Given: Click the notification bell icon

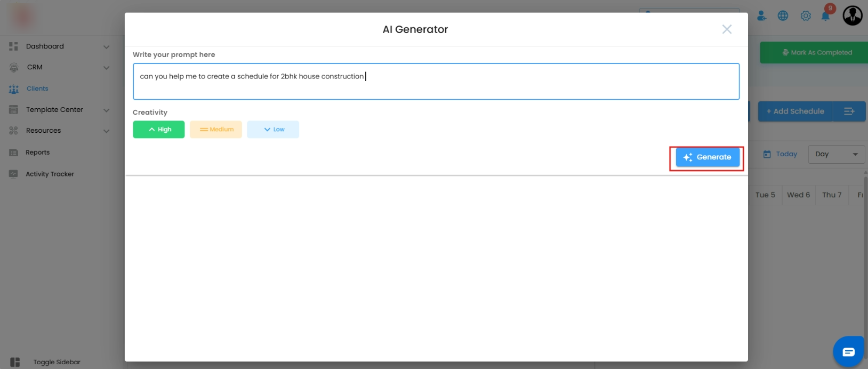Looking at the screenshot, I should click(x=825, y=16).
